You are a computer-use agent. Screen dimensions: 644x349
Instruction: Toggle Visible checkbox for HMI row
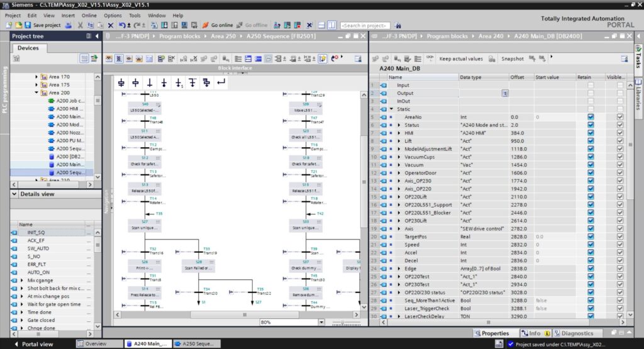(x=620, y=133)
